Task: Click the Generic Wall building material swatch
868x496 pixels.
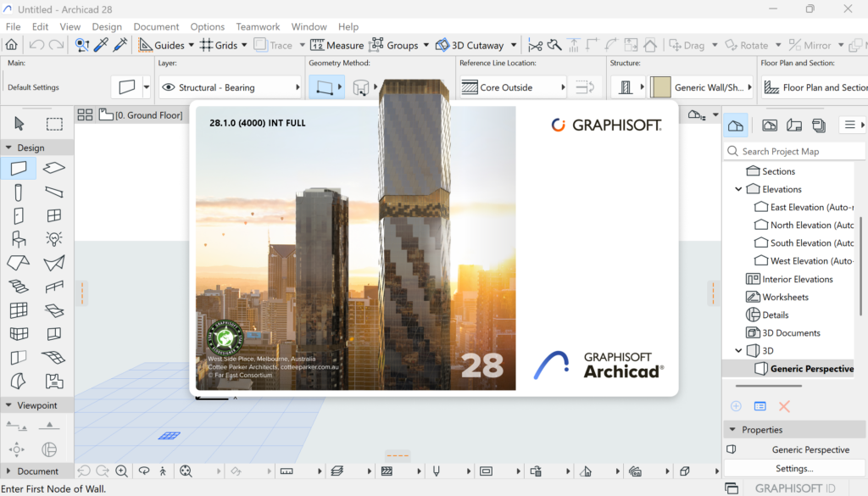Action: tap(659, 87)
